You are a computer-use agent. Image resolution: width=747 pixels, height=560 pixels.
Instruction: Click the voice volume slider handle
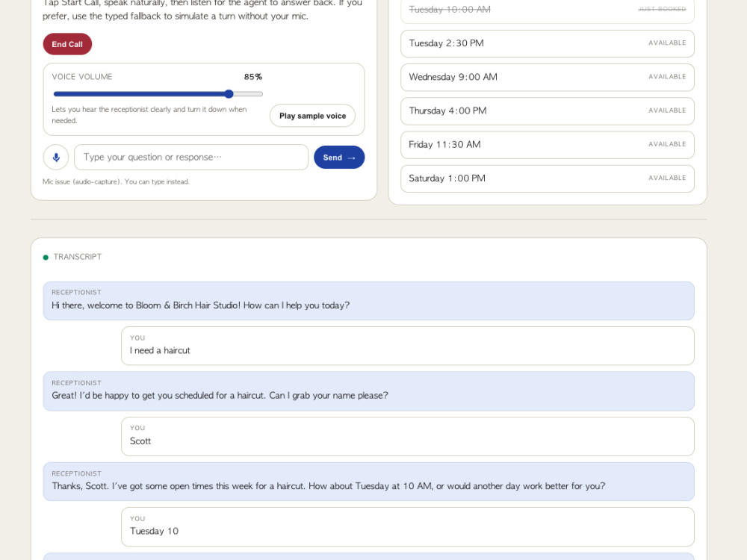(x=229, y=94)
